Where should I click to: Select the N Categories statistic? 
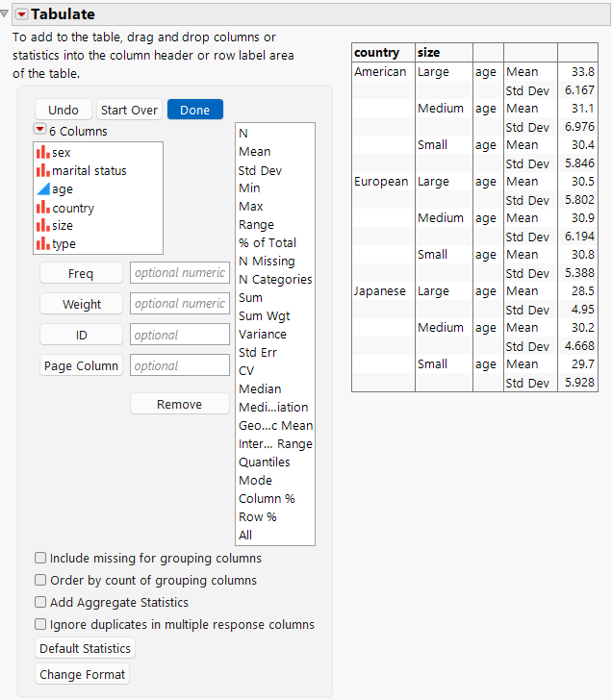tap(275, 280)
